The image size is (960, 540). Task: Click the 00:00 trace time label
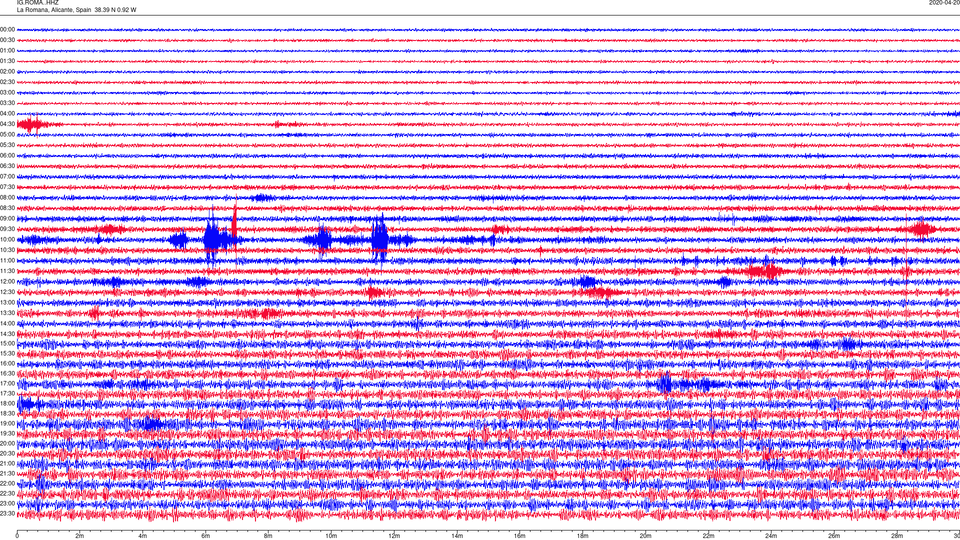pyautogui.click(x=7, y=29)
